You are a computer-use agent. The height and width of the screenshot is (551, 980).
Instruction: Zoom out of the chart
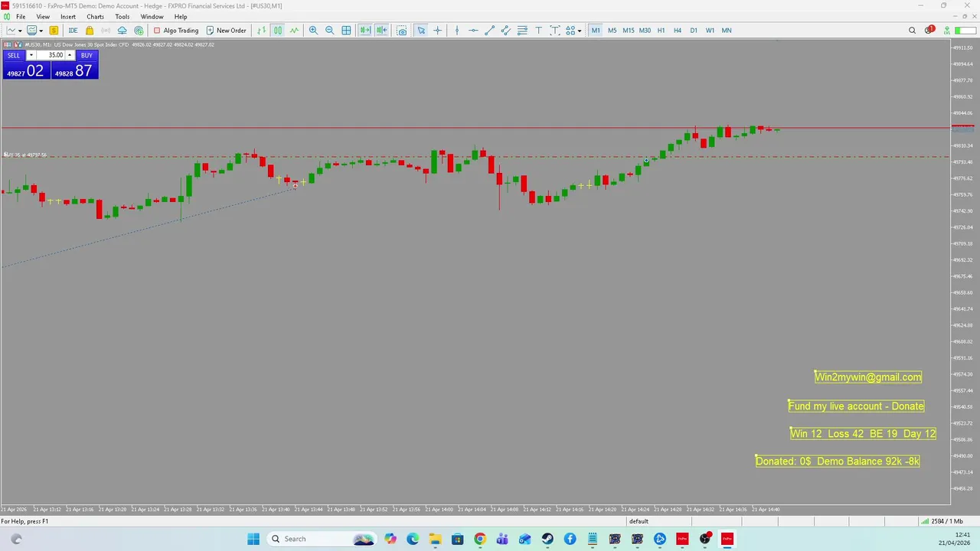[x=329, y=31]
